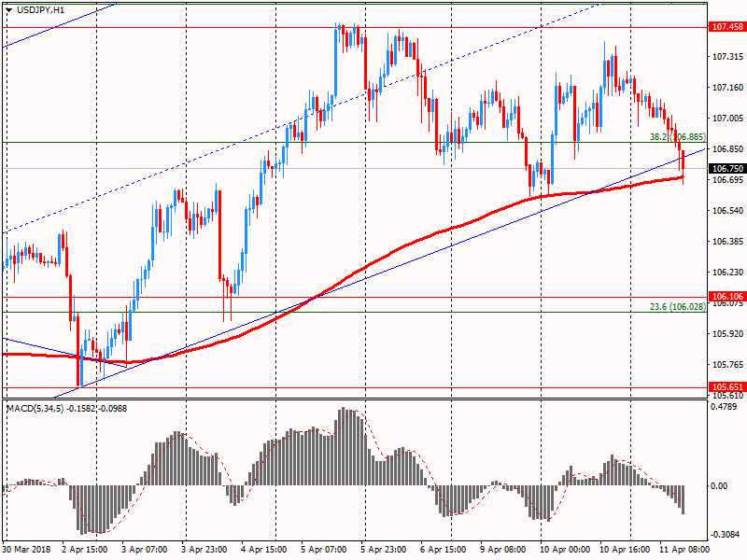Select the 23.6 (106.028) Fibonacci level label
747x560 pixels.
(678, 307)
